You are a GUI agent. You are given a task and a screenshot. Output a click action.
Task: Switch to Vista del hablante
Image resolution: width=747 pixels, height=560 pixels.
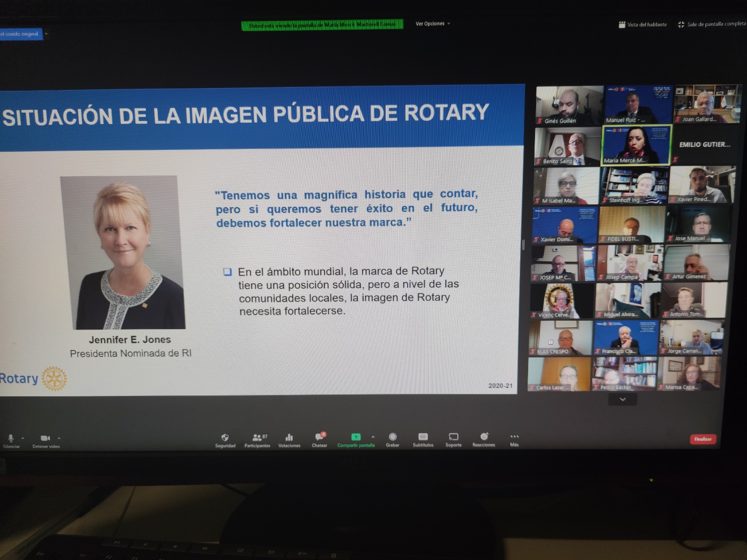[643, 24]
